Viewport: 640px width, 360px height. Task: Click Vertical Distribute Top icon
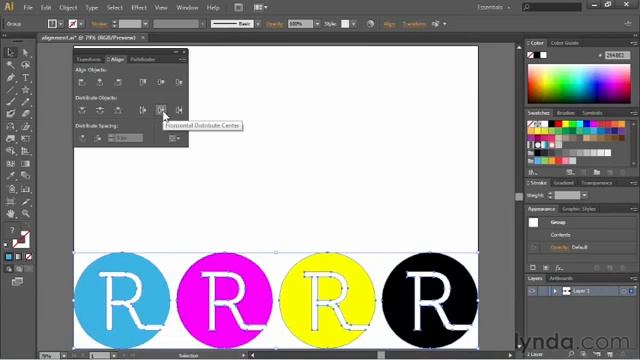click(82, 110)
